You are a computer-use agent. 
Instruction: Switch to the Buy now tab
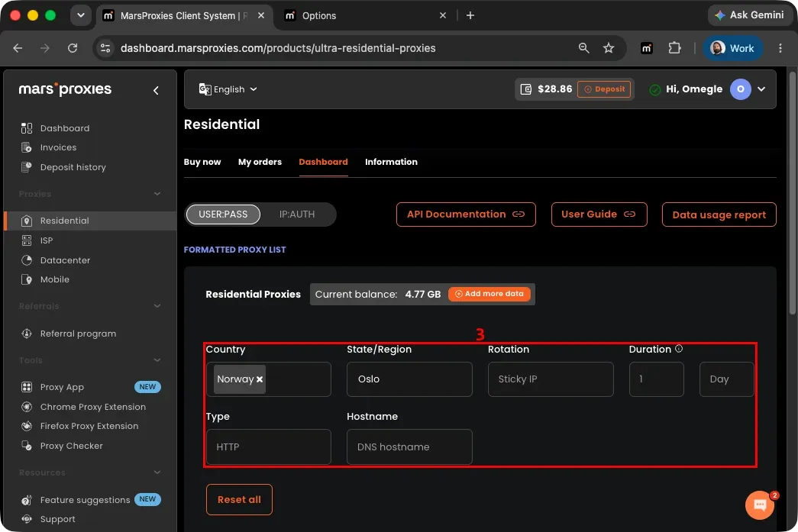(202, 163)
